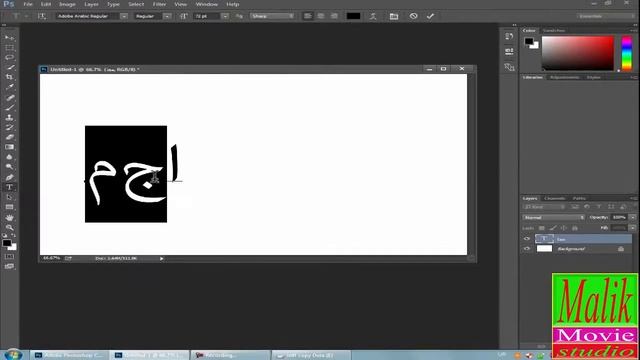Open the font family dropdown

coord(124,16)
